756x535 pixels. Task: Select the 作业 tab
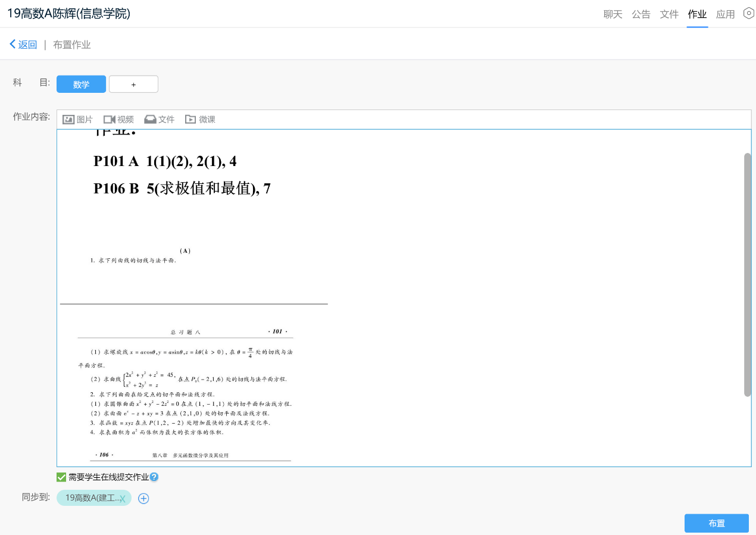(697, 14)
